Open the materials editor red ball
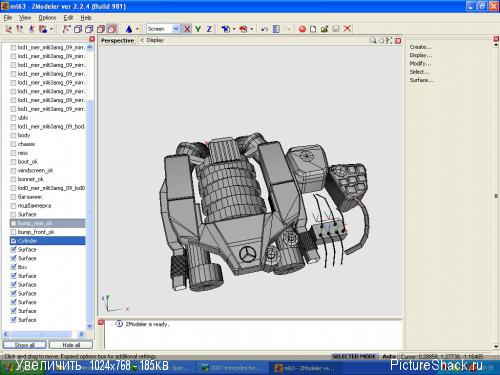Screen dimensions: 500x375 tap(302, 29)
